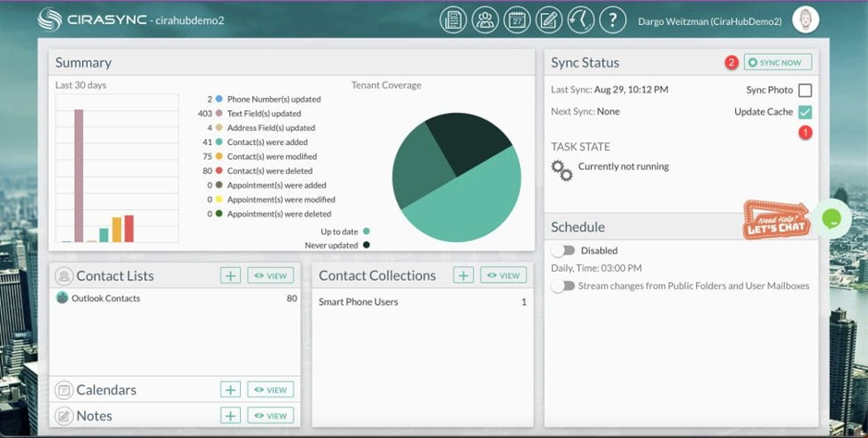Open the notes edit icon in header
The height and width of the screenshot is (438, 868).
(549, 20)
